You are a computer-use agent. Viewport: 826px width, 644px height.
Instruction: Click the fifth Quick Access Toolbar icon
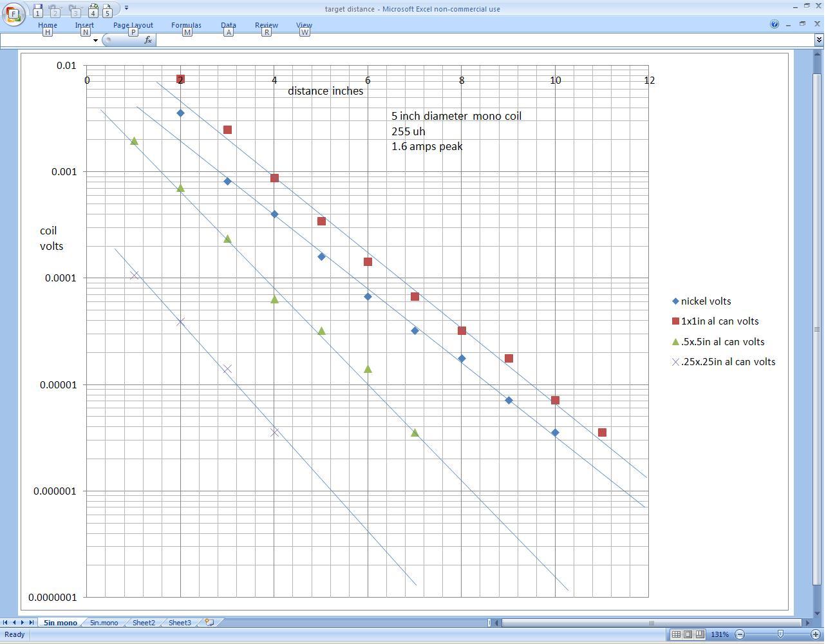coord(108,9)
